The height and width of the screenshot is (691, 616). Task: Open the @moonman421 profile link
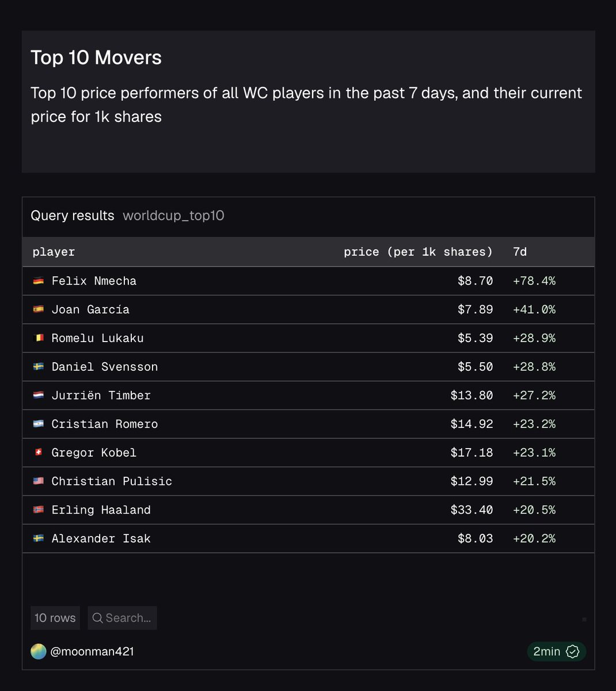(92, 651)
